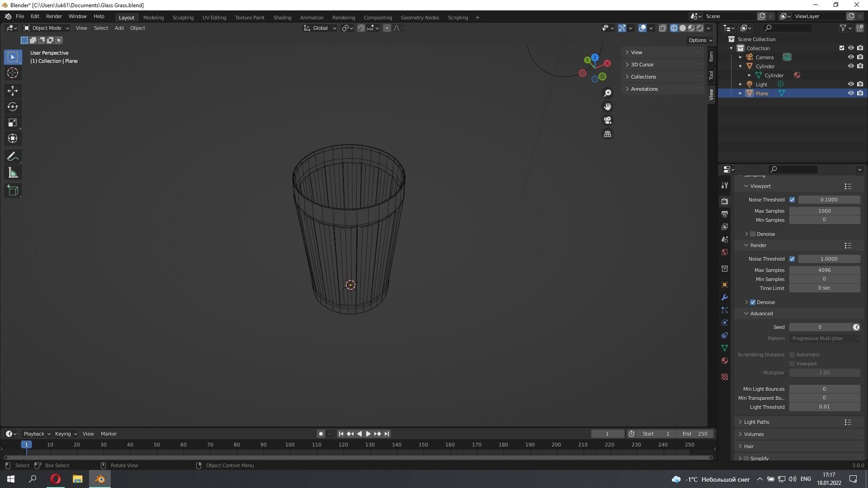Open View Layer properties tab icon
The width and height of the screenshot is (868, 488).
(725, 226)
